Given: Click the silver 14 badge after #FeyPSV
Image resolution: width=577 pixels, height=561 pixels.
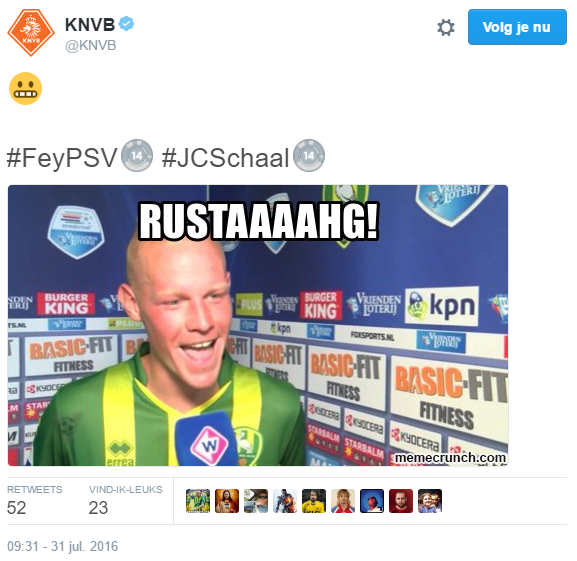Looking at the screenshot, I should [x=137, y=156].
